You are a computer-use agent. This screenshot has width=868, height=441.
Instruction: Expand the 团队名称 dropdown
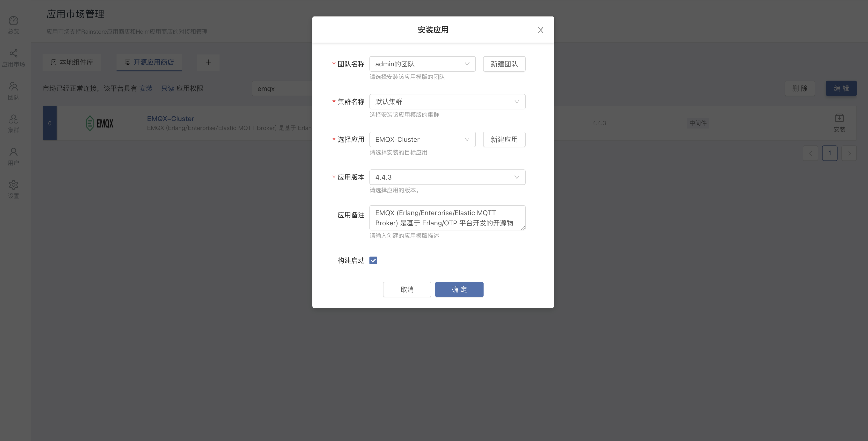[423, 64]
